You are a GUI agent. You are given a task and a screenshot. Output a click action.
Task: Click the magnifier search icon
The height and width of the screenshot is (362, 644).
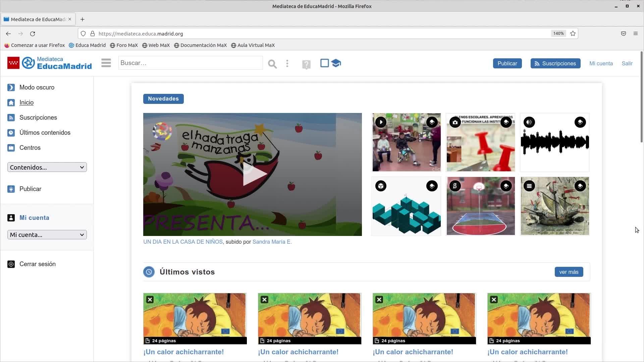[x=272, y=64]
